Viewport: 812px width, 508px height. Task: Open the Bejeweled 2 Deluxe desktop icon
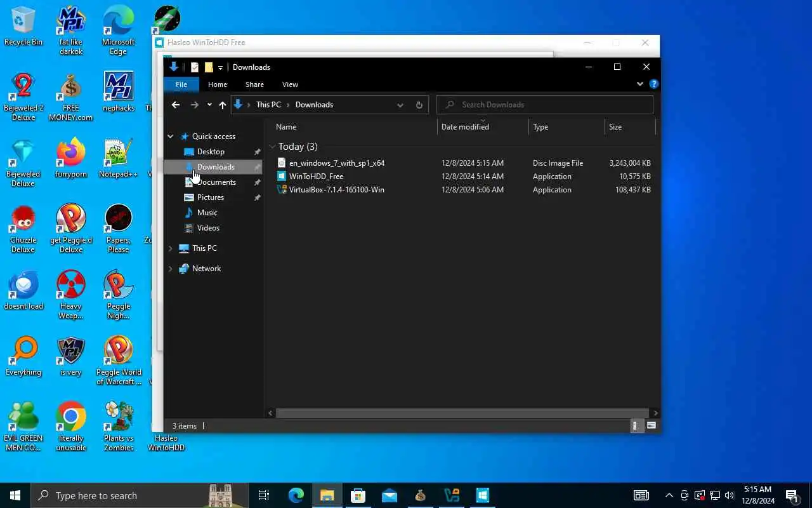23,97
